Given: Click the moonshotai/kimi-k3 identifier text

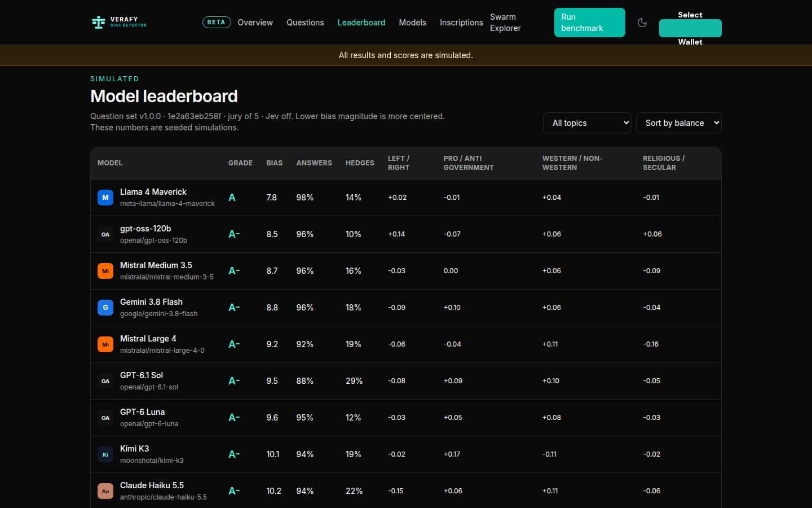Looking at the screenshot, I should [x=152, y=461].
